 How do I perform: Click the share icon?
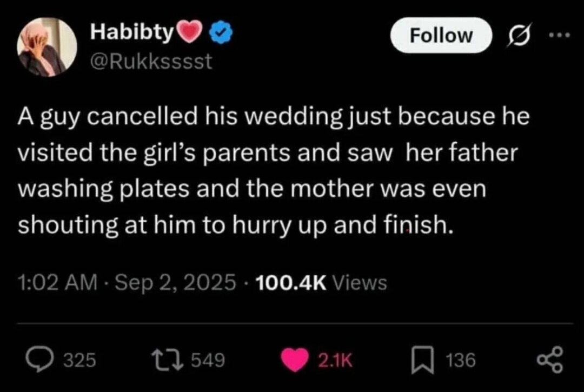(x=549, y=360)
